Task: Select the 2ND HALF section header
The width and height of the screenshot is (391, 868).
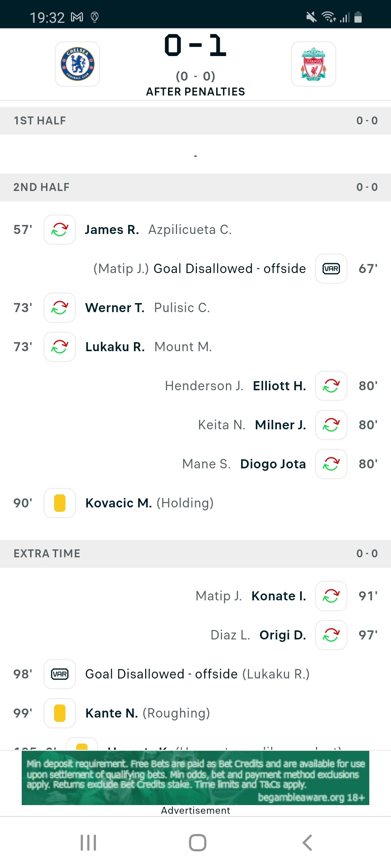Action: [x=195, y=187]
